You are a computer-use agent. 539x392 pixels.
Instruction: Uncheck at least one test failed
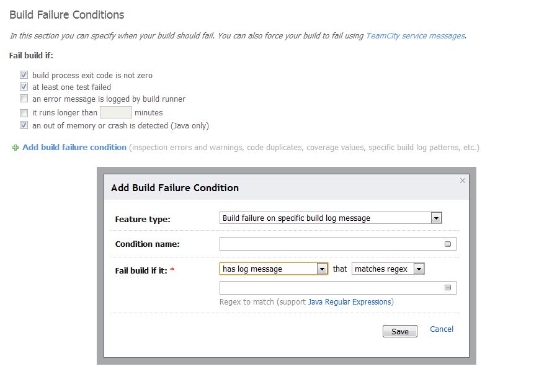[24, 87]
